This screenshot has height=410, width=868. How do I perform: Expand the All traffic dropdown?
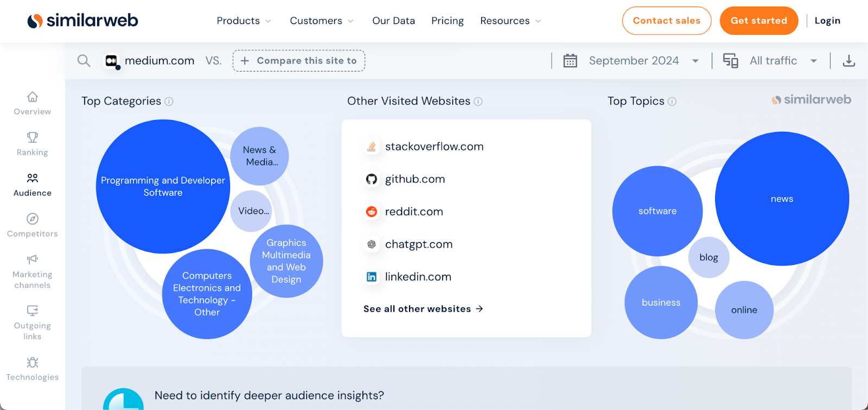coord(814,61)
